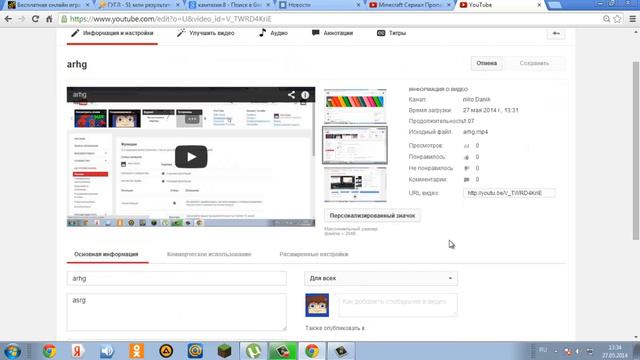Click the channel avatar next to message box
The width and height of the screenshot is (640, 360).
tap(317, 305)
